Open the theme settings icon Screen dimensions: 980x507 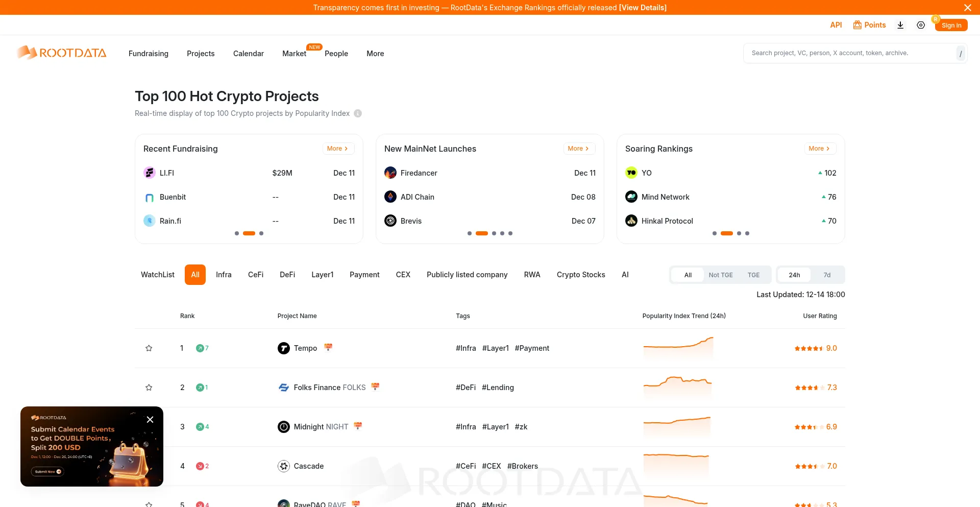[920, 25]
